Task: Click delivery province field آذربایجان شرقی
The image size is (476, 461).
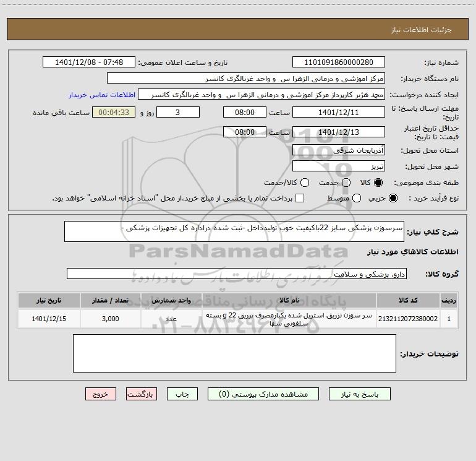Action: point(339,150)
